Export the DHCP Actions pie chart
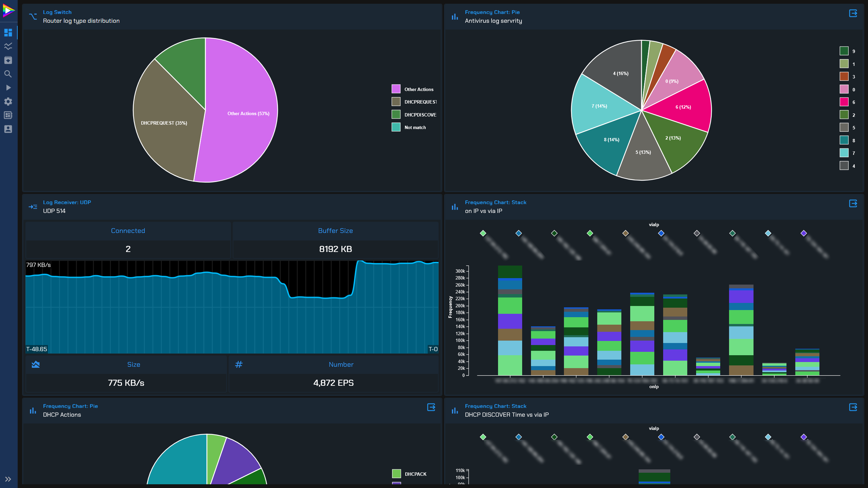The height and width of the screenshot is (488, 868). 431,407
